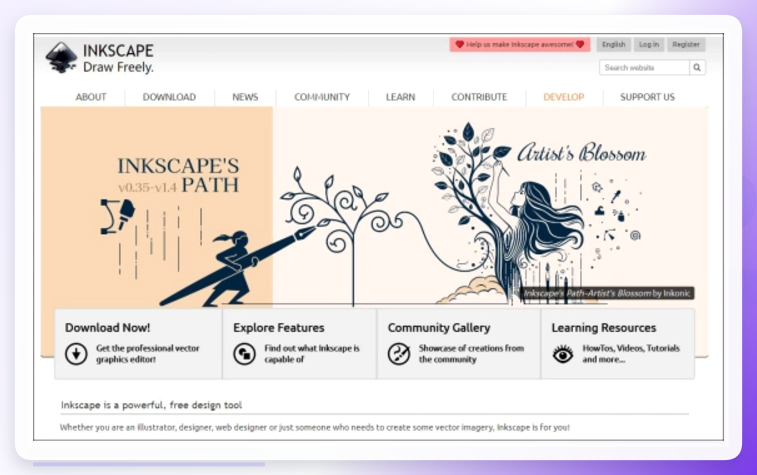757x475 pixels.
Task: Click the 'Whether you are an illustrator' paragraph
Action: click(315, 427)
